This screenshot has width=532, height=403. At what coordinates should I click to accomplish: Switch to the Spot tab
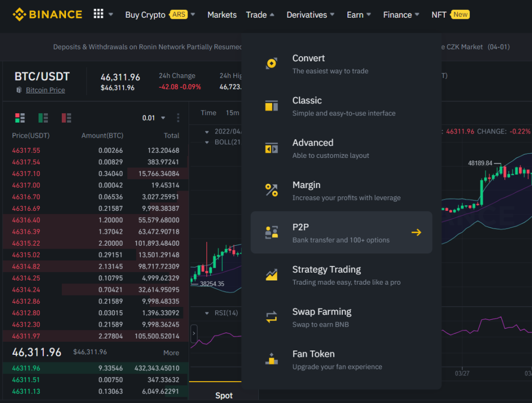224,396
